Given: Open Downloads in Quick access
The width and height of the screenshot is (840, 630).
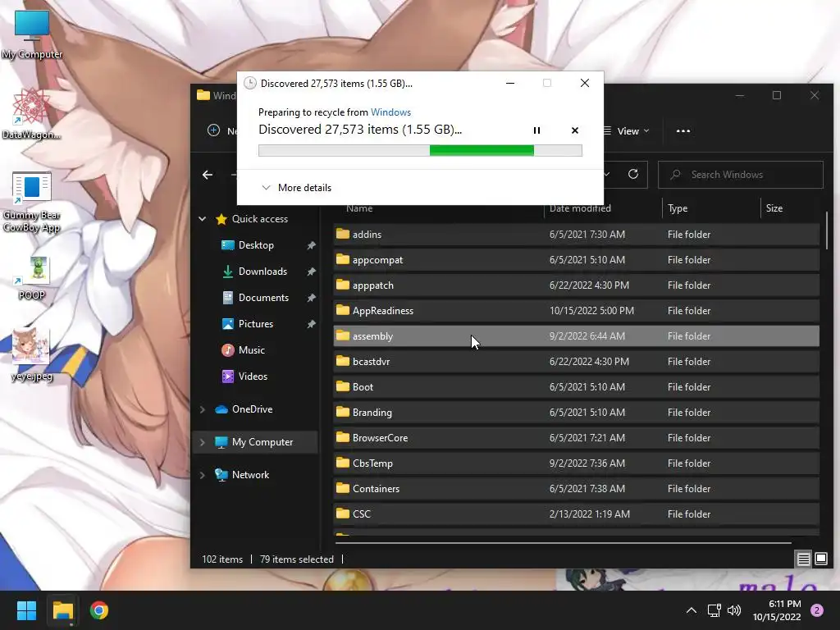Looking at the screenshot, I should pyautogui.click(x=262, y=271).
